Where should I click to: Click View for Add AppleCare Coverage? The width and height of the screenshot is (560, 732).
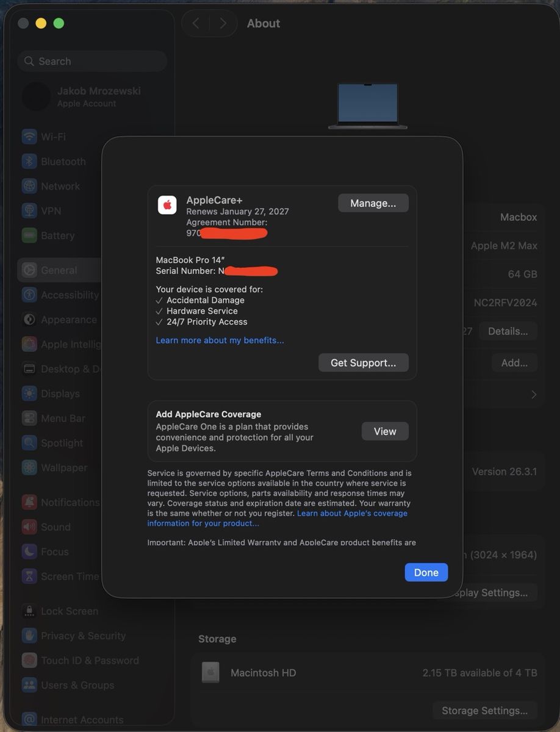[385, 431]
